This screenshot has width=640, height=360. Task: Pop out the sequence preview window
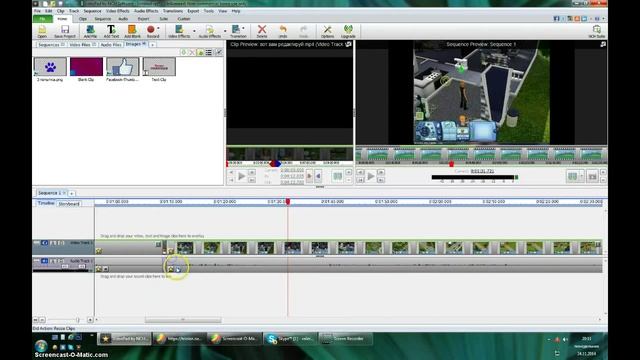pos(603,44)
